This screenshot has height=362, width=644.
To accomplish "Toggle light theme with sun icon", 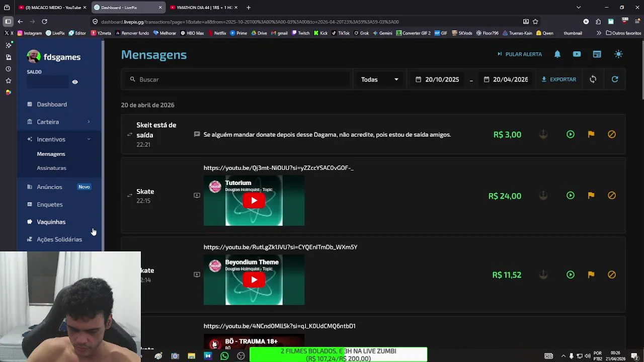I will (619, 54).
